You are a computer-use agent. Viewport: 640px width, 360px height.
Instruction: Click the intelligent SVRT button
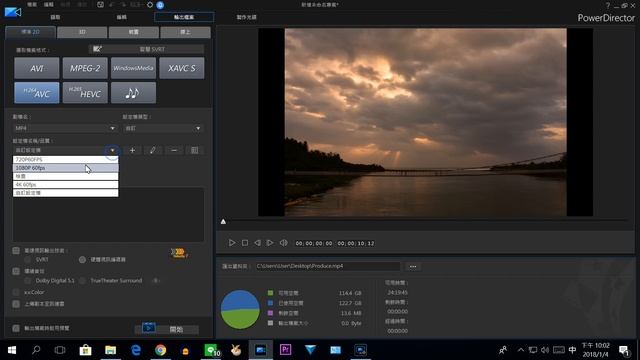click(147, 49)
